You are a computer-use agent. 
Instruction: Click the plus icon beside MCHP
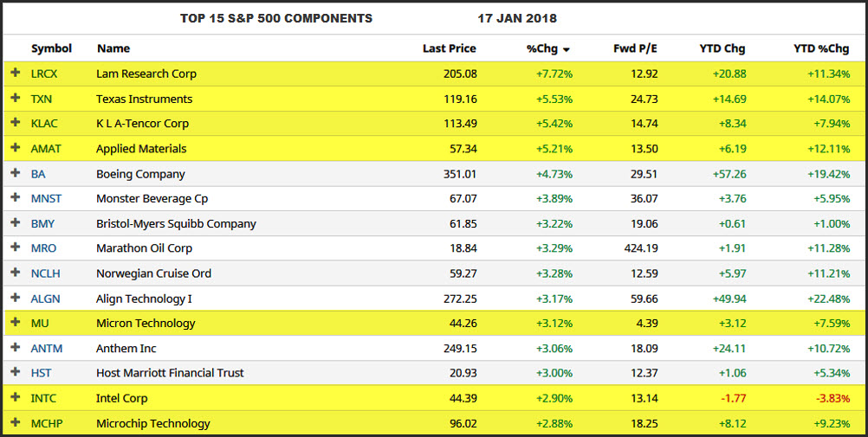click(15, 423)
